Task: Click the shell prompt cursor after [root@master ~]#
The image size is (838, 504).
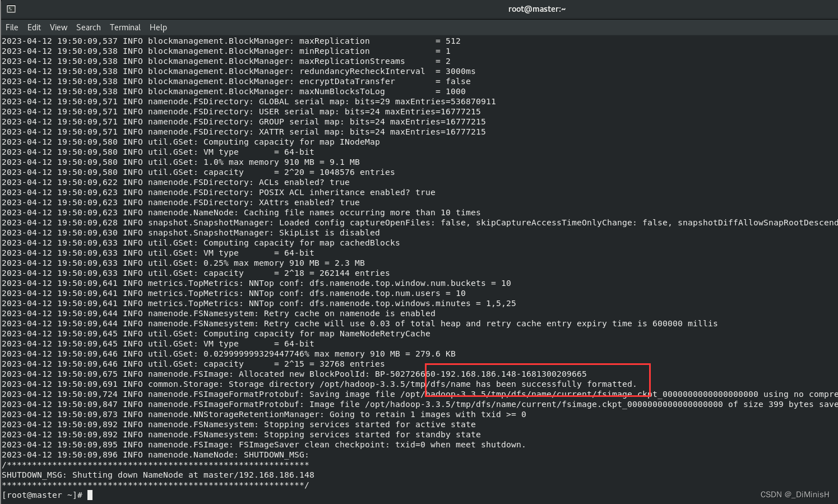Action: (x=90, y=495)
